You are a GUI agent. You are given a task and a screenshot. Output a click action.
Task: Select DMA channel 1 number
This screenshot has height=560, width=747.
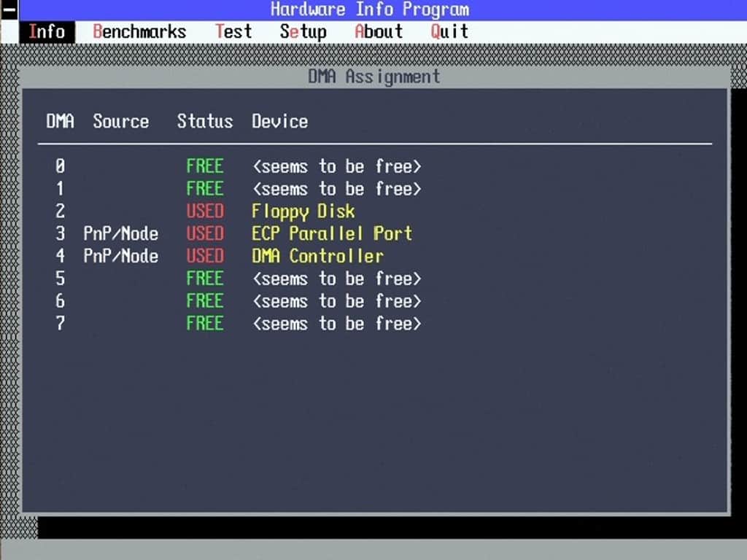pos(60,189)
